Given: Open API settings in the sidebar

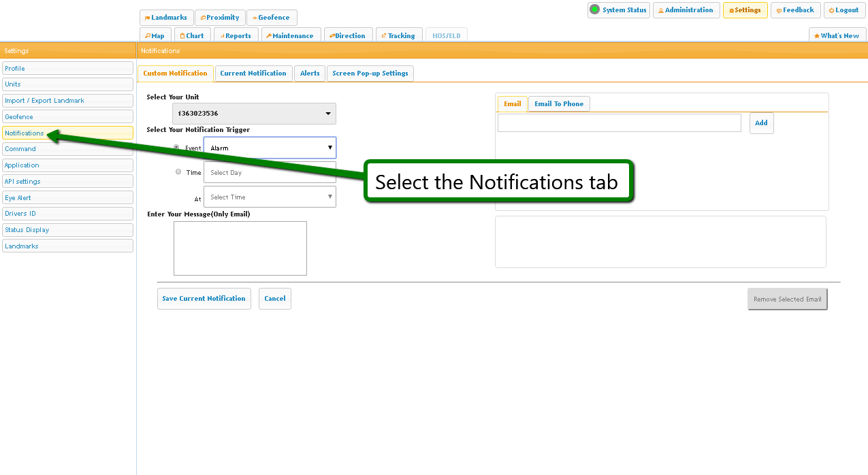Looking at the screenshot, I should 67,182.
